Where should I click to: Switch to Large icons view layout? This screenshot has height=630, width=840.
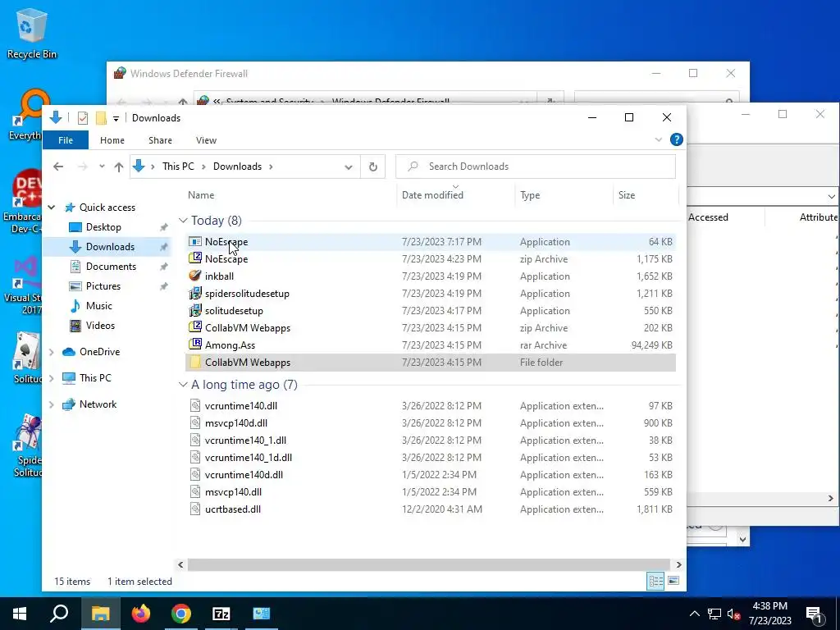tap(673, 582)
